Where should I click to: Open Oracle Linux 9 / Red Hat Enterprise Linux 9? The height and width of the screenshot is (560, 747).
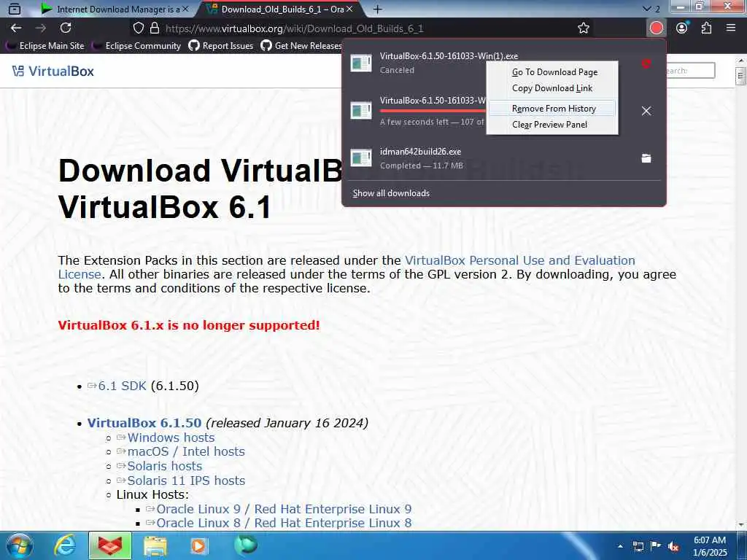coord(284,509)
